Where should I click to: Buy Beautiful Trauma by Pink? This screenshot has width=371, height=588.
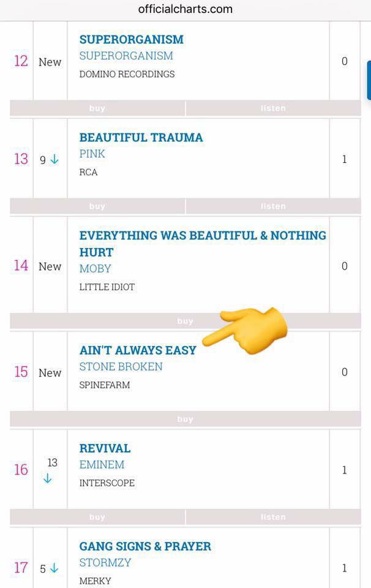[97, 206]
